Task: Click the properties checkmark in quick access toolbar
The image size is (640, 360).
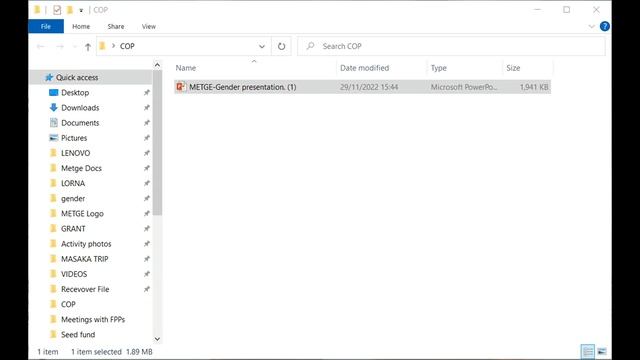Action: [57, 10]
